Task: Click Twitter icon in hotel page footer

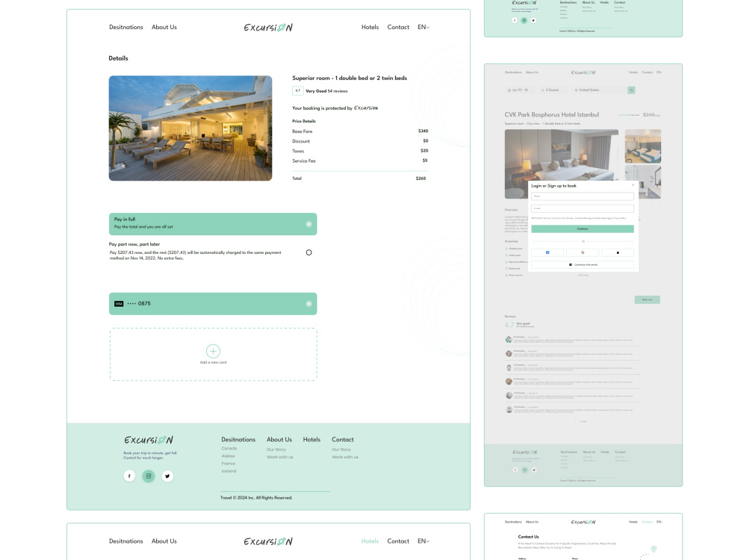Action: coord(534,470)
